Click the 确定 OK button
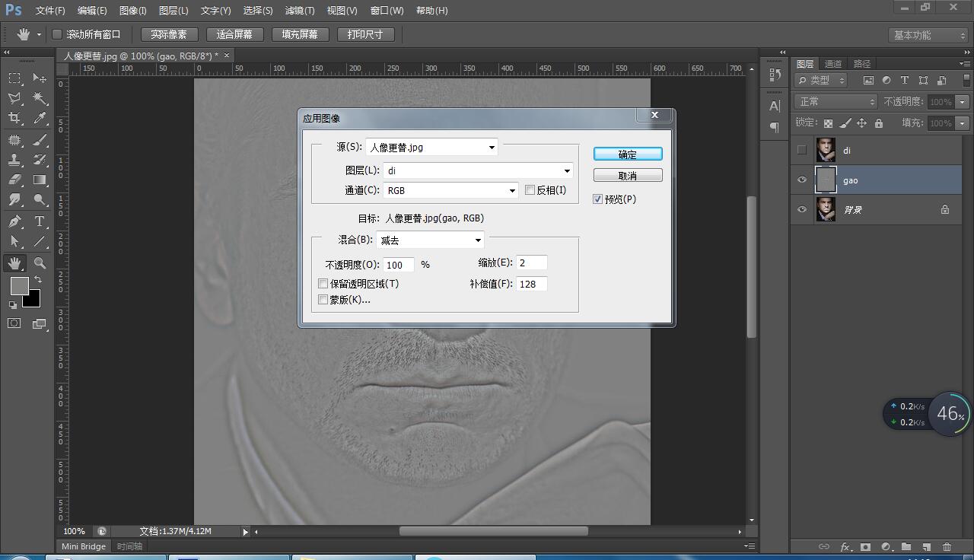This screenshot has height=560, width=974. [x=628, y=154]
